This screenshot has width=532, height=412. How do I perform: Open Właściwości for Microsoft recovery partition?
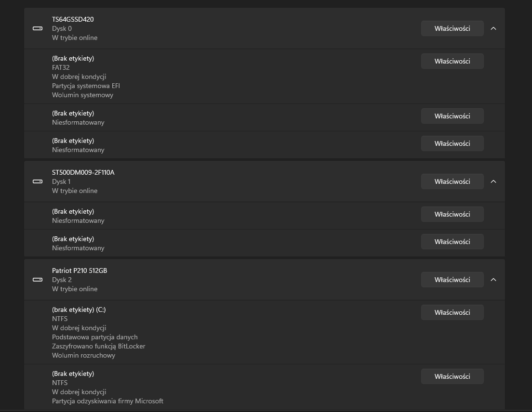click(452, 376)
